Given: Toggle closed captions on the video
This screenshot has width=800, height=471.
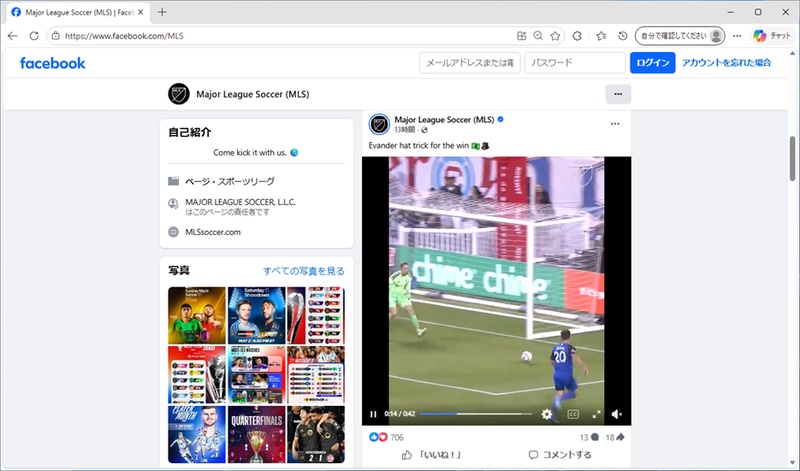Looking at the screenshot, I should click(x=573, y=414).
